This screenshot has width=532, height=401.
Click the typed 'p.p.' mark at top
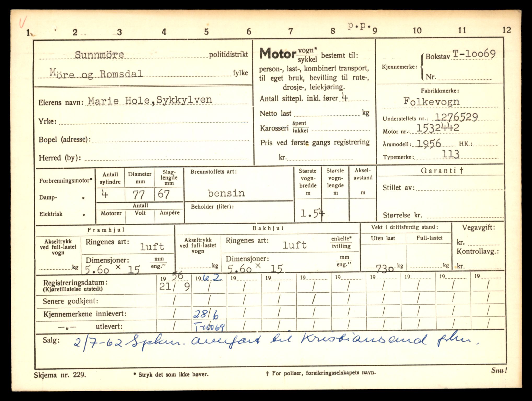coord(359,26)
